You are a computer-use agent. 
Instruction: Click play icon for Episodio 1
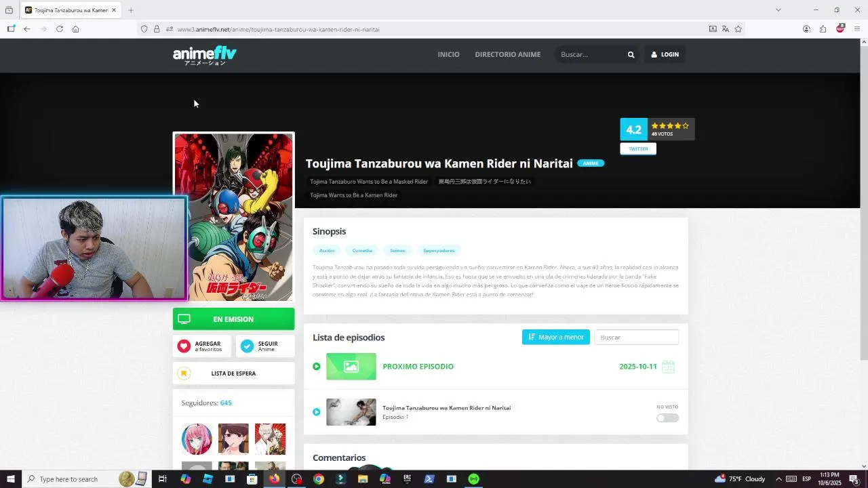(x=317, y=412)
